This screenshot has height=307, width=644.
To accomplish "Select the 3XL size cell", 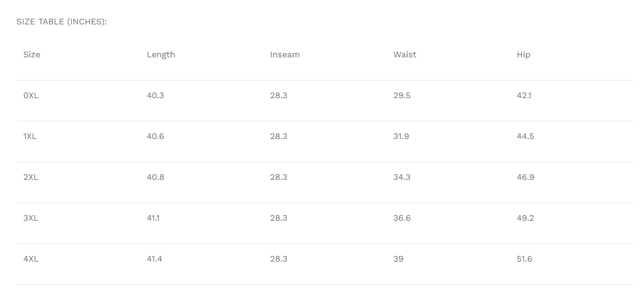I will tap(31, 218).
